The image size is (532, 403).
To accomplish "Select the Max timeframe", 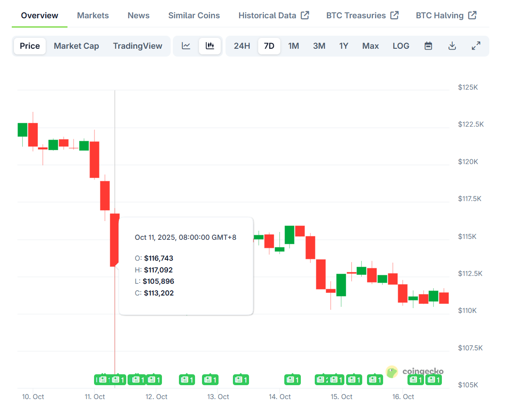I will coord(370,46).
